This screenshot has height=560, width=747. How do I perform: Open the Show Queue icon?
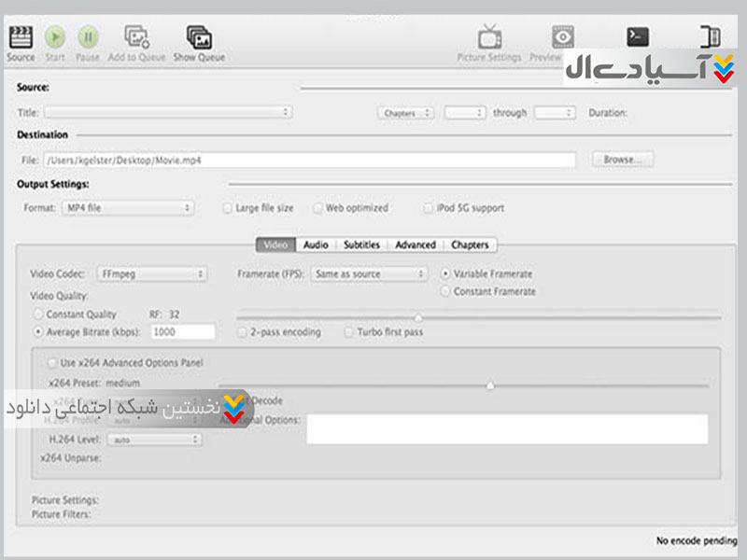(199, 37)
